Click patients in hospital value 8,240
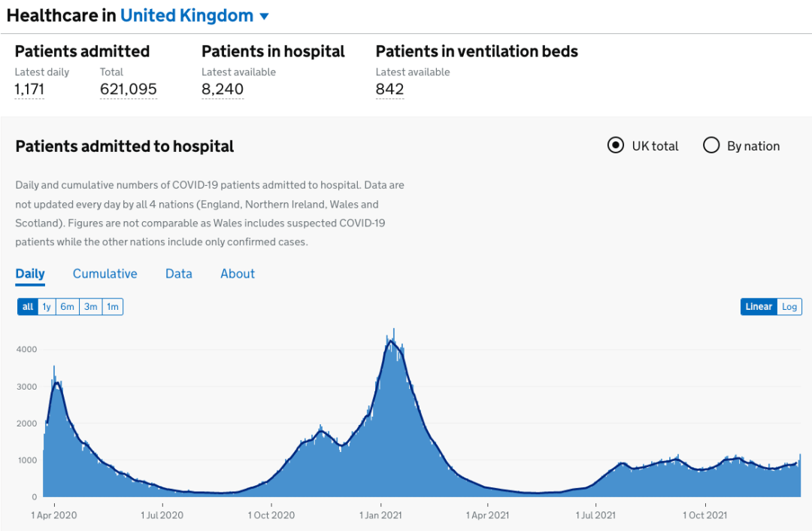Screen dimensions: 812x531 tap(223, 90)
